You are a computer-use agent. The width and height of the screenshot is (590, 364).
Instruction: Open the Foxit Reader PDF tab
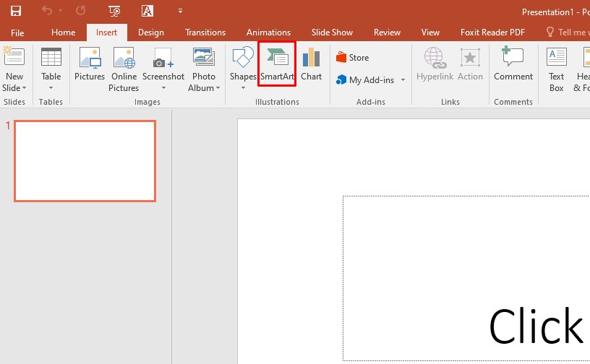click(x=492, y=32)
